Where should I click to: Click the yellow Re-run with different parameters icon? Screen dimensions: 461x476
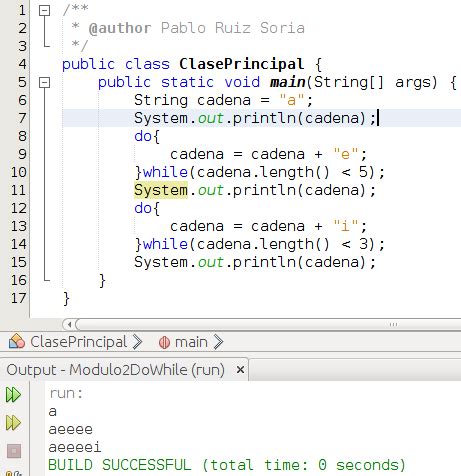[x=13, y=423]
